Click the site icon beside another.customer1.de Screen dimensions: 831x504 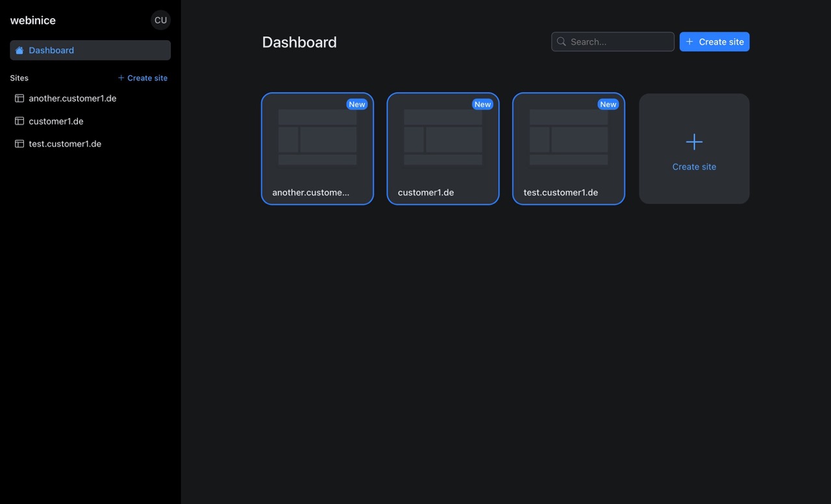coord(19,98)
